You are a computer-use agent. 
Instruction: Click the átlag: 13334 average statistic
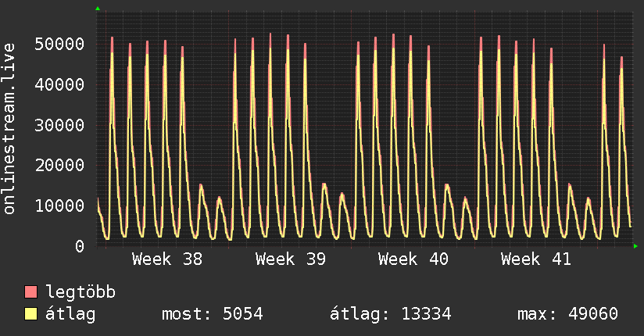point(391,314)
